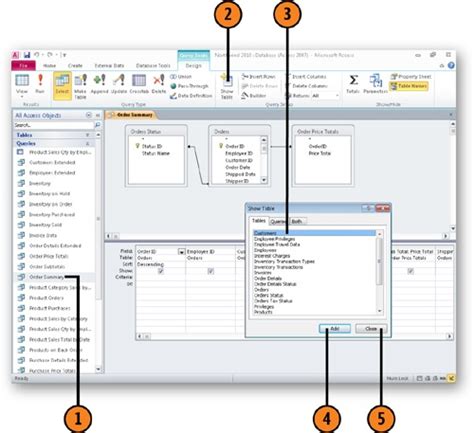Toggle the Totals sigma button
Viewport: 474px width, 433px height.
[x=353, y=84]
